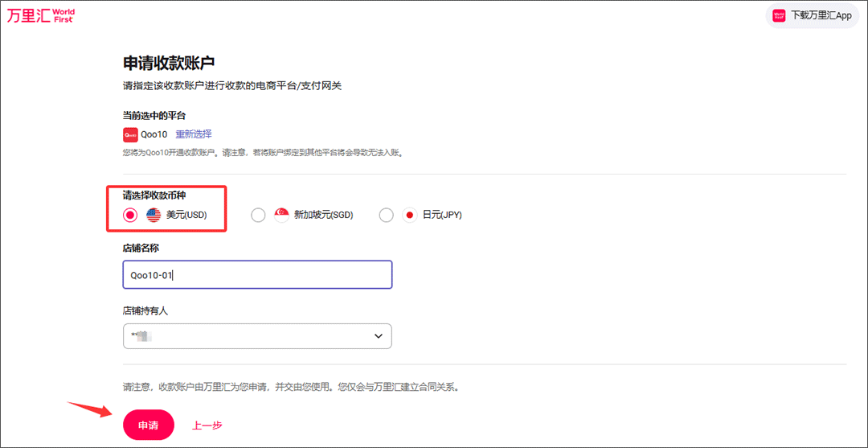Click the Japan flag icon
The height and width of the screenshot is (448, 868).
tap(409, 215)
